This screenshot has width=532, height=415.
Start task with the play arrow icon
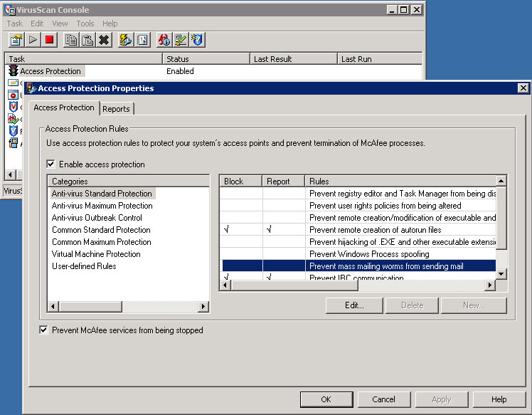tap(33, 40)
